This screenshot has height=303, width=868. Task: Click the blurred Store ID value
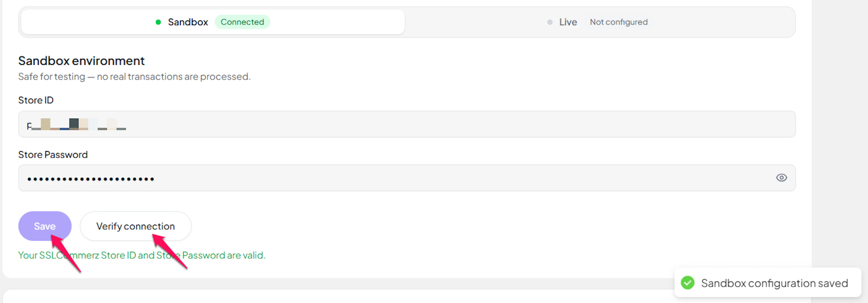point(76,124)
